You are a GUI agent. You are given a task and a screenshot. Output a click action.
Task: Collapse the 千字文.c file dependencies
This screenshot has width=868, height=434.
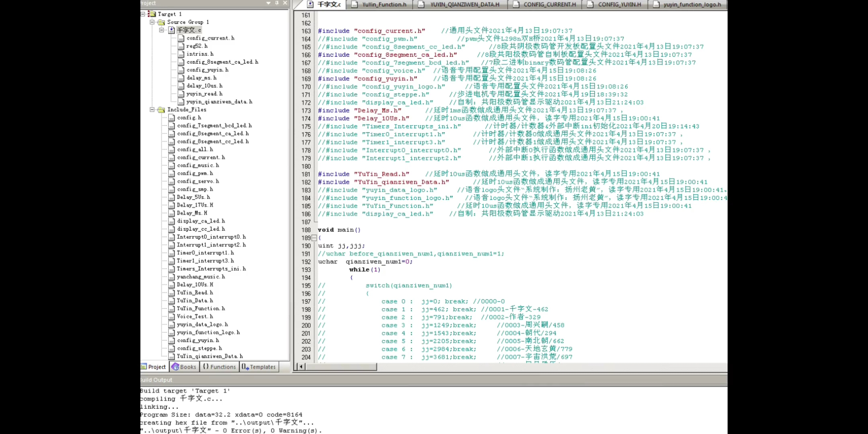162,30
